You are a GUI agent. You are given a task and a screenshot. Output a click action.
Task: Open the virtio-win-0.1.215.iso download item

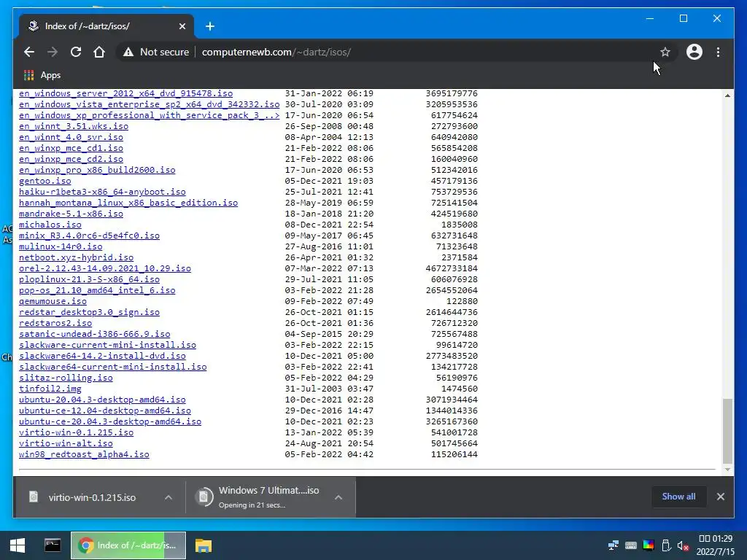pyautogui.click(x=91, y=497)
